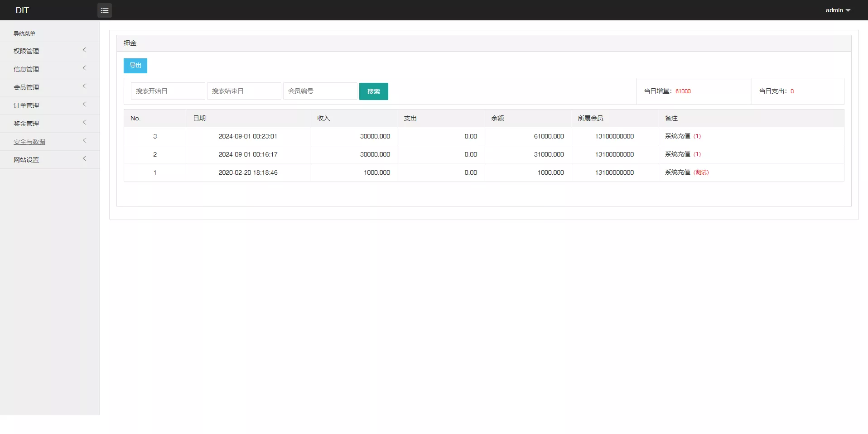Open the 安全与数据 menu item
Viewport: 868px width, 434px height.
(x=29, y=142)
